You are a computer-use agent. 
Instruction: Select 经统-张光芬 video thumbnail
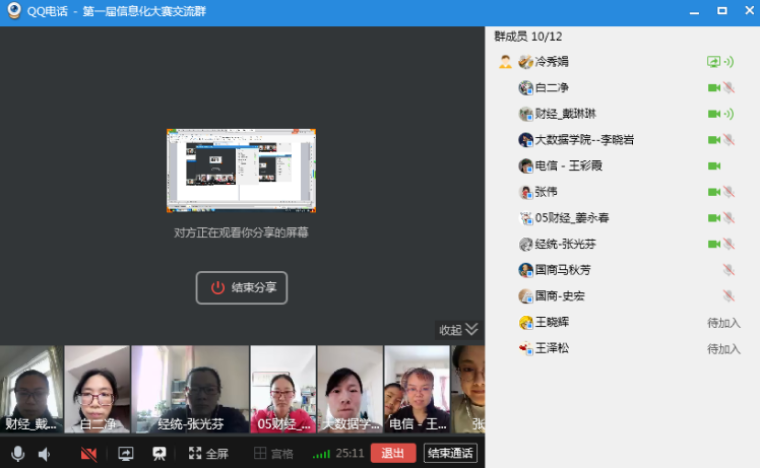pyautogui.click(x=190, y=389)
